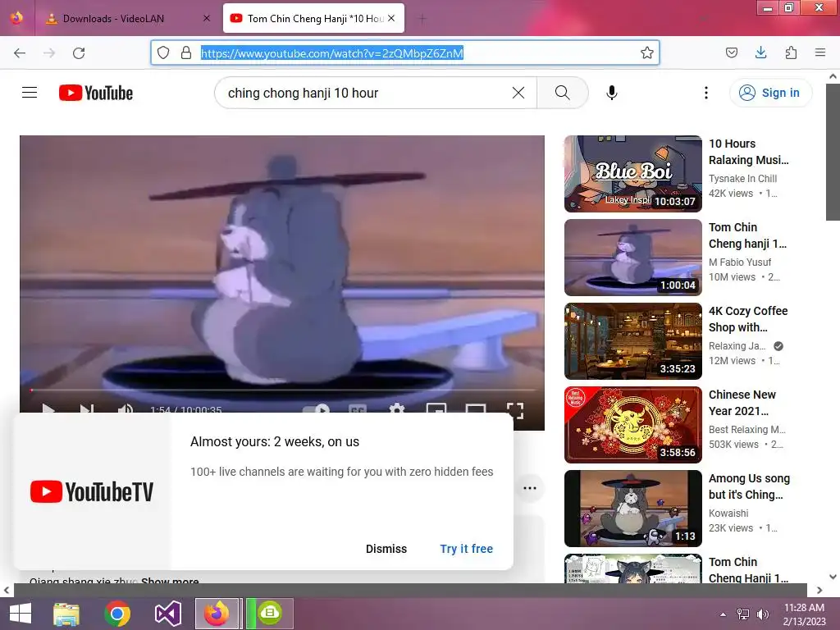Screen dimensions: 840x630
Task: Open YouTube settings three-dot menu
Action: (x=705, y=93)
